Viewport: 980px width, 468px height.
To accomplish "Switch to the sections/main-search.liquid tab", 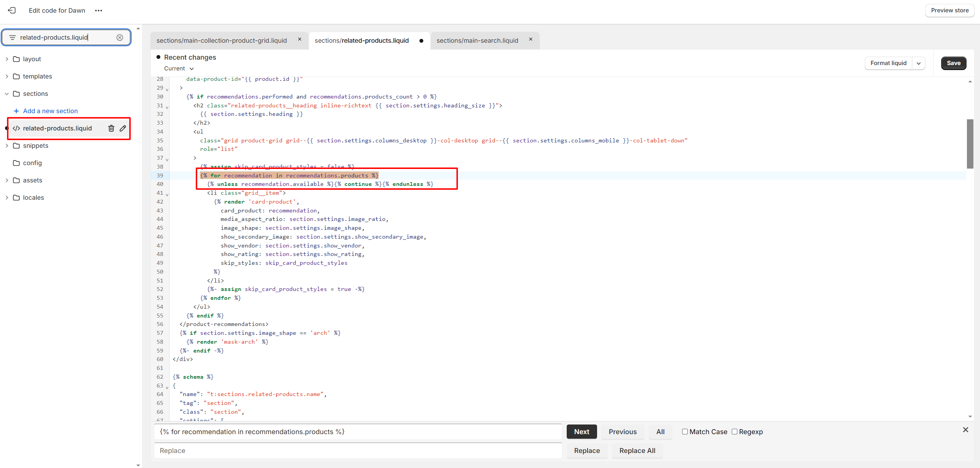I will [x=477, y=40].
